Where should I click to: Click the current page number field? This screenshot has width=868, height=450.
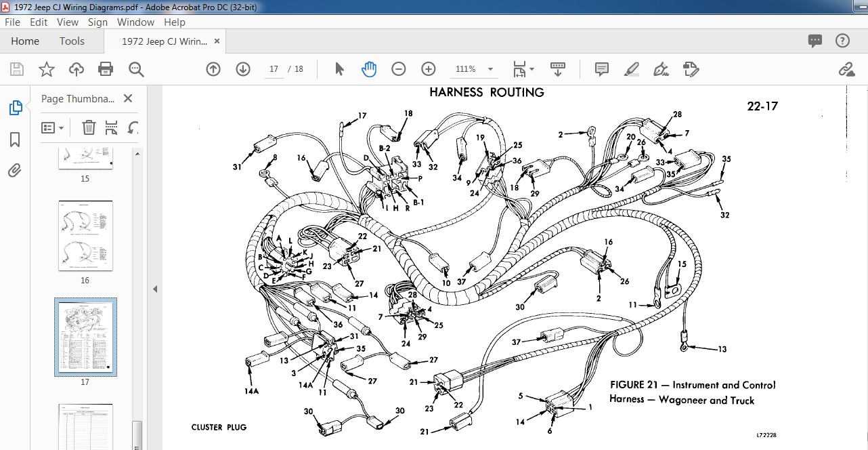[274, 69]
